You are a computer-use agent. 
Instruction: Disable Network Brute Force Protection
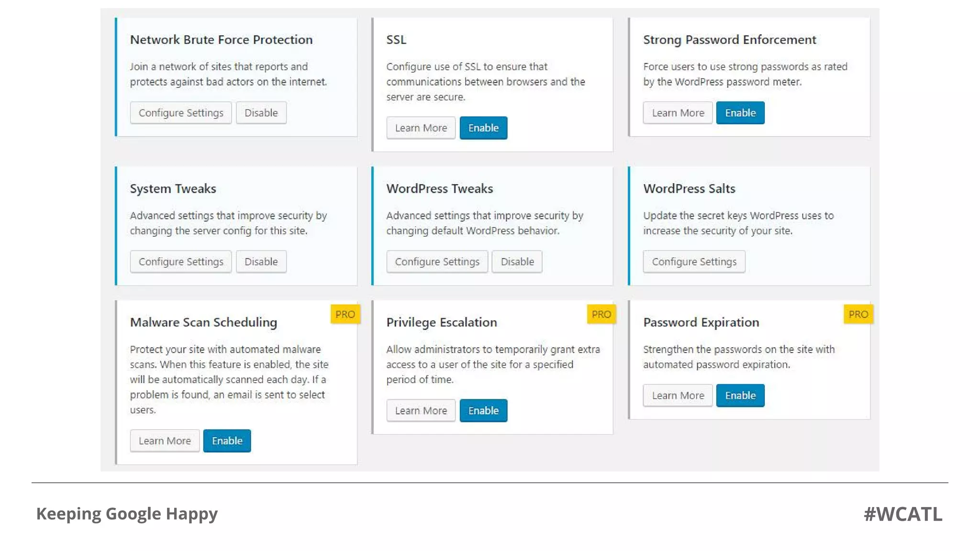pyautogui.click(x=261, y=113)
